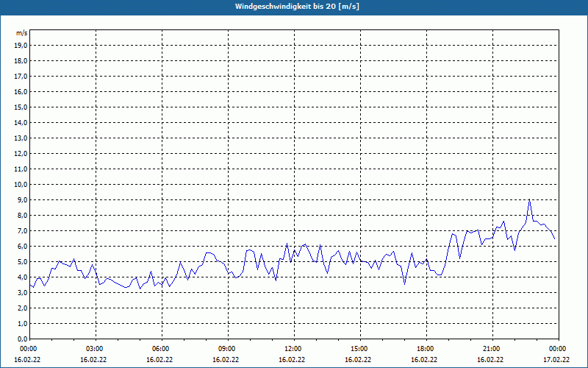Select the "6,0" y-axis value
Screen dimensions: 588x368
[23, 247]
